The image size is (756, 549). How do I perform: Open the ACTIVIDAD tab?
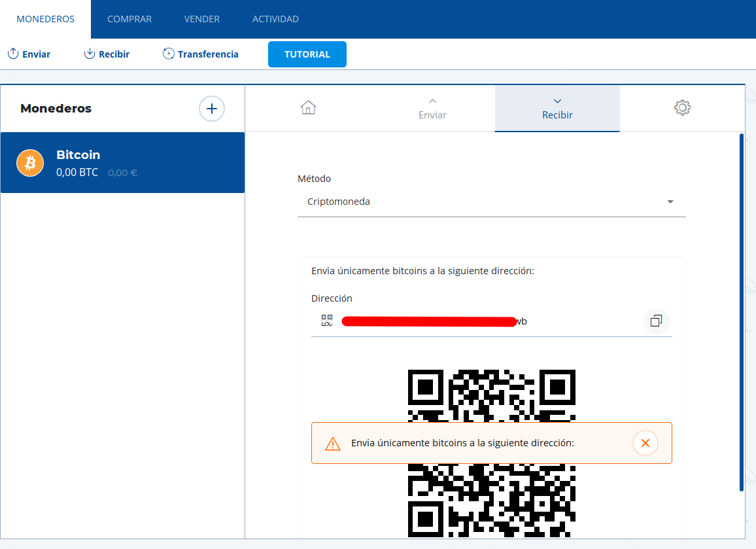[275, 19]
